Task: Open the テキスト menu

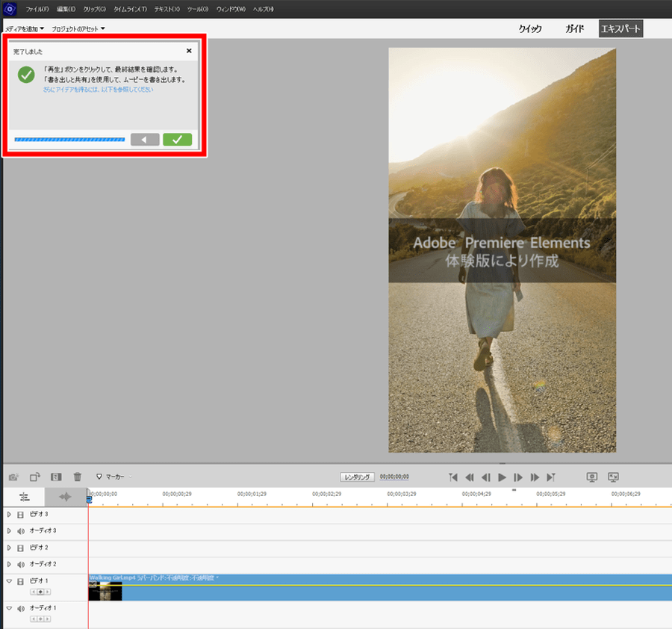Action: [x=167, y=9]
